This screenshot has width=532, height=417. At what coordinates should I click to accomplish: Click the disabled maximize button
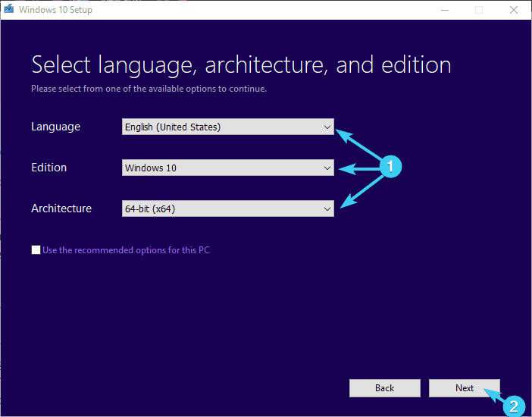click(x=479, y=10)
